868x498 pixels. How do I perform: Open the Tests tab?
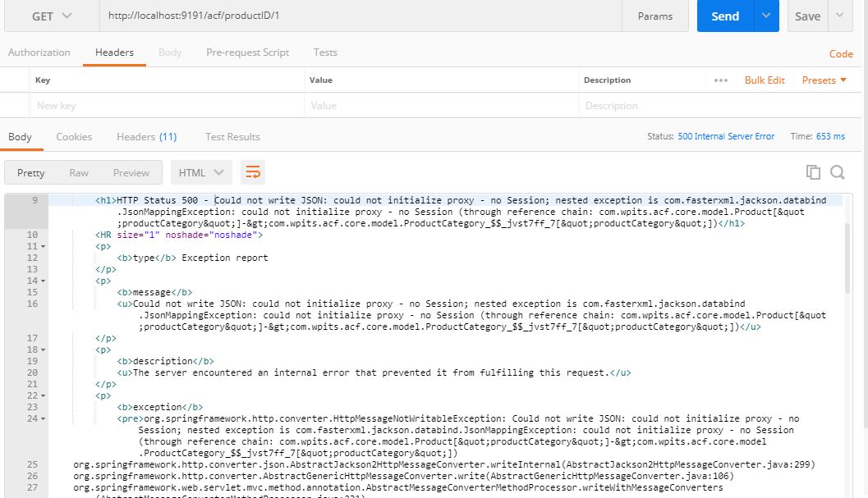[325, 53]
